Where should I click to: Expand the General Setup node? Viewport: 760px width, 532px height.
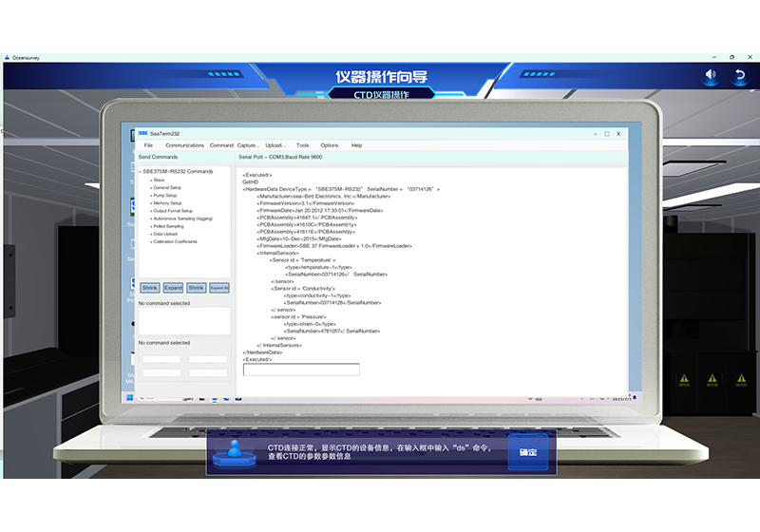[151, 187]
